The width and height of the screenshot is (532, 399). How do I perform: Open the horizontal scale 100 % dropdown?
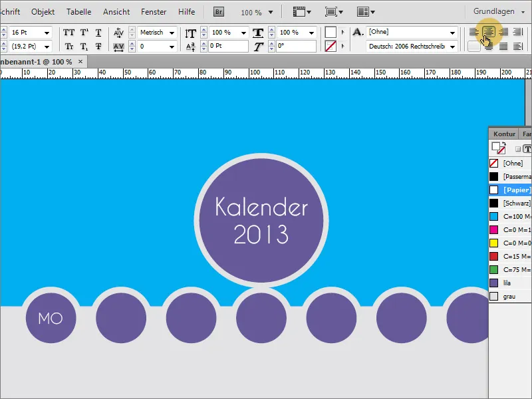coord(311,33)
